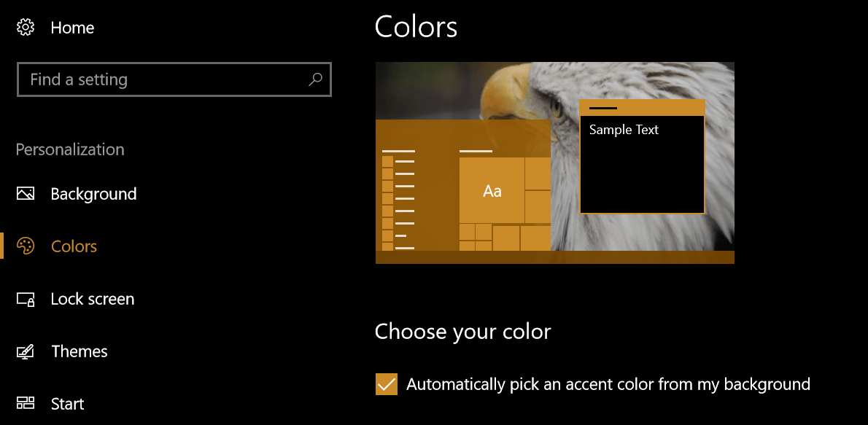Image resolution: width=868 pixels, height=425 pixels.
Task: Open Start personalization settings
Action: (67, 403)
